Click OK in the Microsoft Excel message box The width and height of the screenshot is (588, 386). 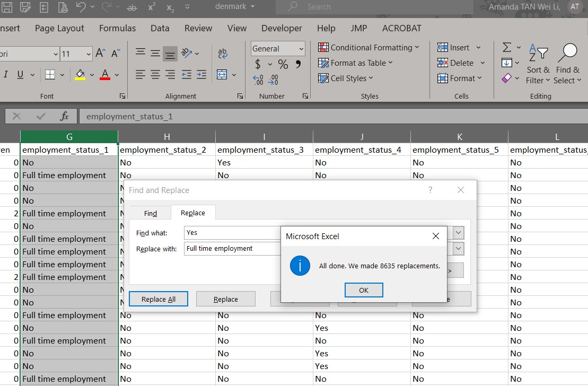pos(363,290)
